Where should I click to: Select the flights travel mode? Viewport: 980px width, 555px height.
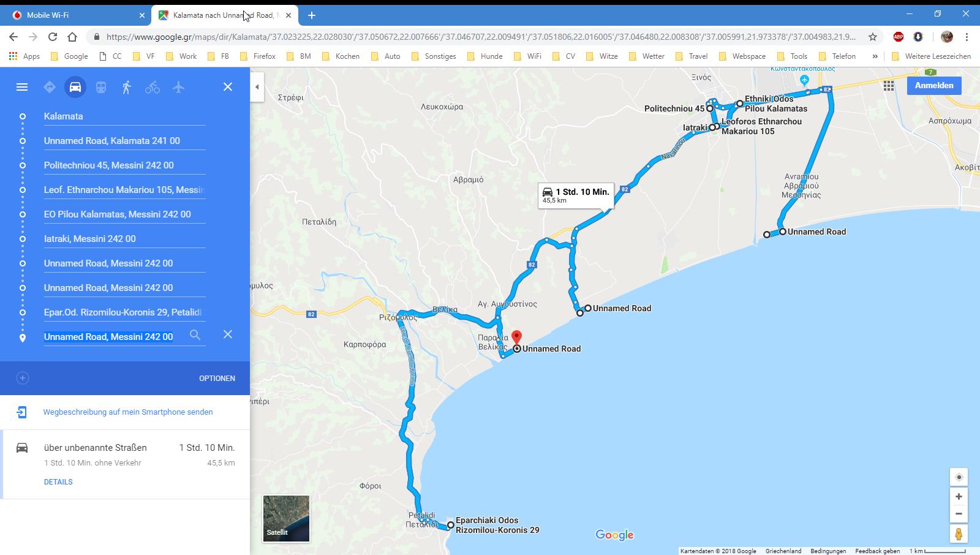coord(178,87)
